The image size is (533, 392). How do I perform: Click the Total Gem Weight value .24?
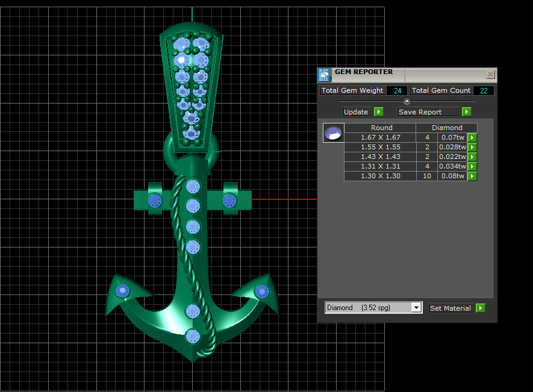[x=397, y=91]
